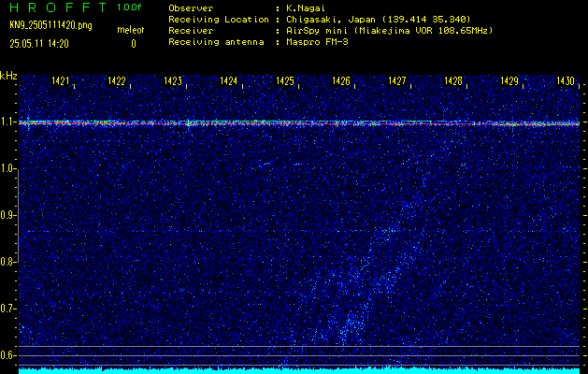Image resolution: width=588 pixels, height=374 pixels.
Task: Click the meteor count label
Action: (x=131, y=30)
